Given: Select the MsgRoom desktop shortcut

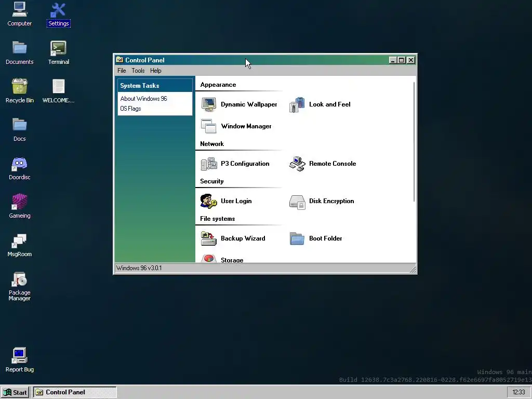Looking at the screenshot, I should (x=19, y=245).
